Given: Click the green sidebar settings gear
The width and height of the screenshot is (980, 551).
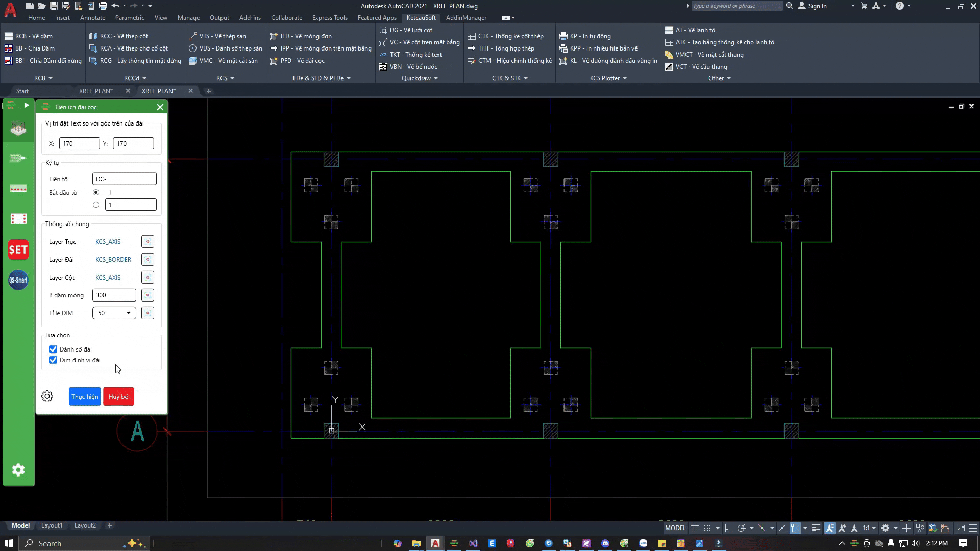Looking at the screenshot, I should click(x=18, y=470).
